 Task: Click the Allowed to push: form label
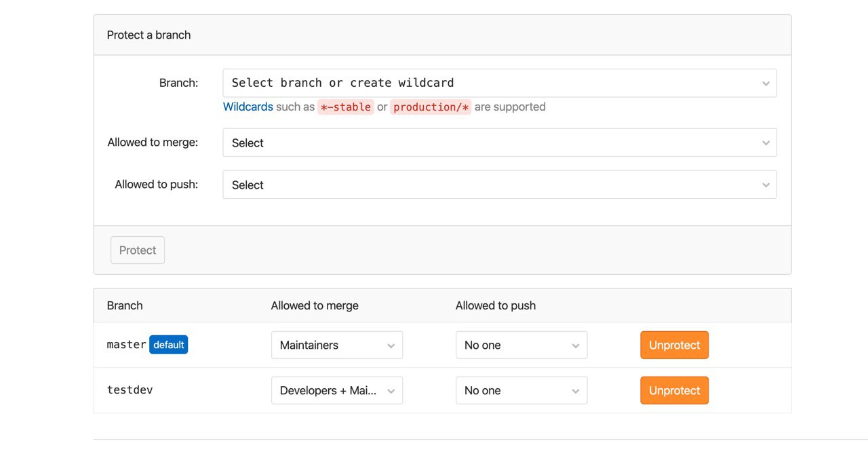157,184
